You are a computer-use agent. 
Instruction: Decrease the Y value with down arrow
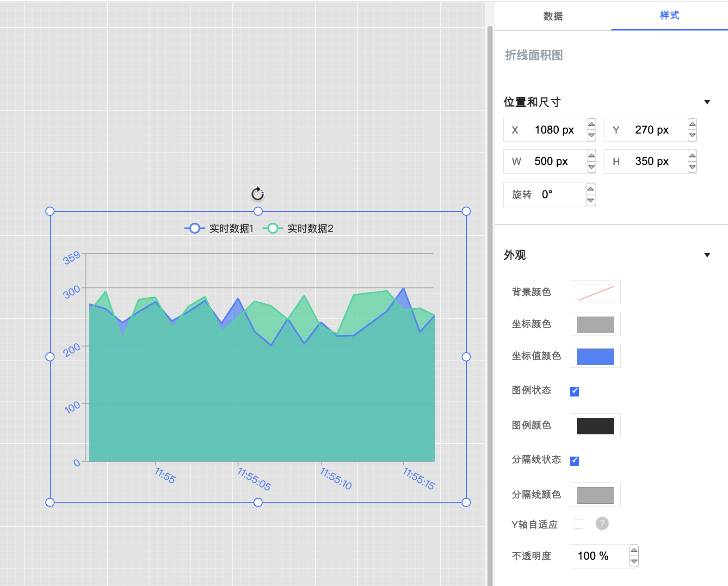coord(692,135)
